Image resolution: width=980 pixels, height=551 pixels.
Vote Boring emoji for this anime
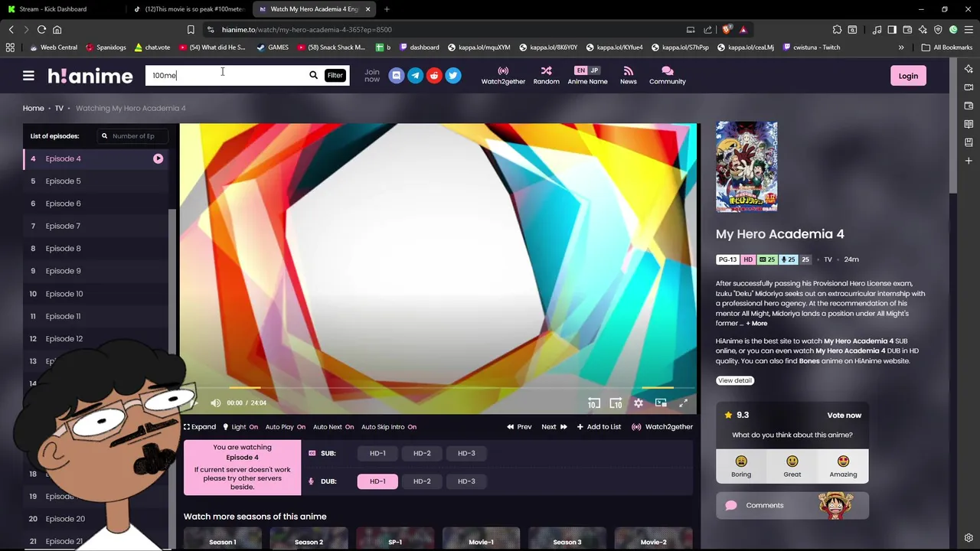(x=741, y=466)
